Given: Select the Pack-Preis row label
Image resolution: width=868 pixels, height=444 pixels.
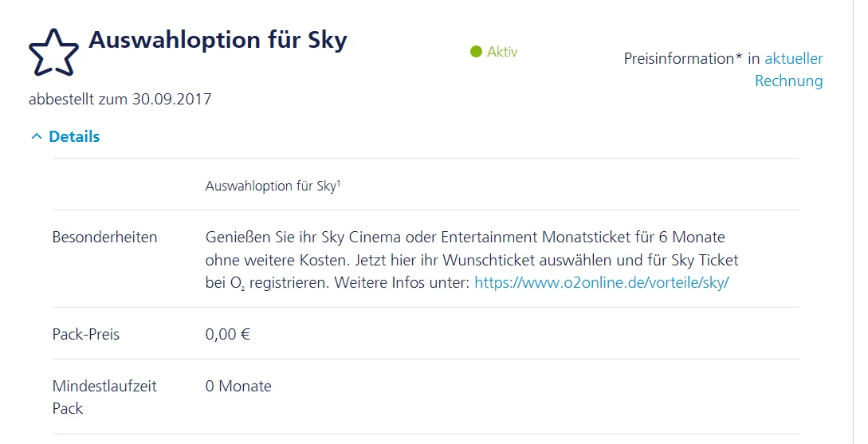Looking at the screenshot, I should [x=86, y=334].
